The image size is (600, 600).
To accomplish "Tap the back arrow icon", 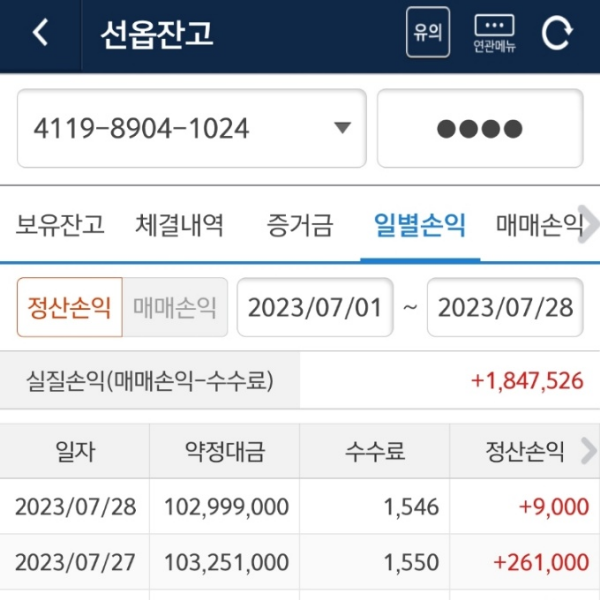I will click(40, 34).
